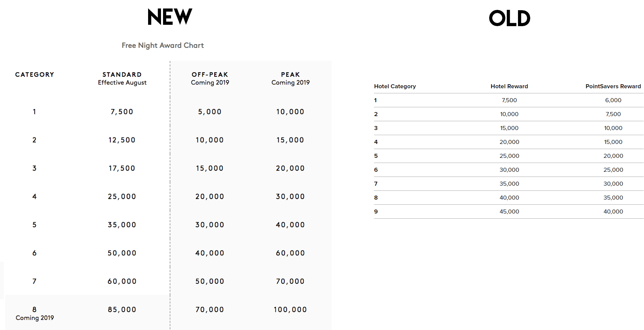Select the 100,000 peak value
This screenshot has height=330, width=644.
point(290,310)
